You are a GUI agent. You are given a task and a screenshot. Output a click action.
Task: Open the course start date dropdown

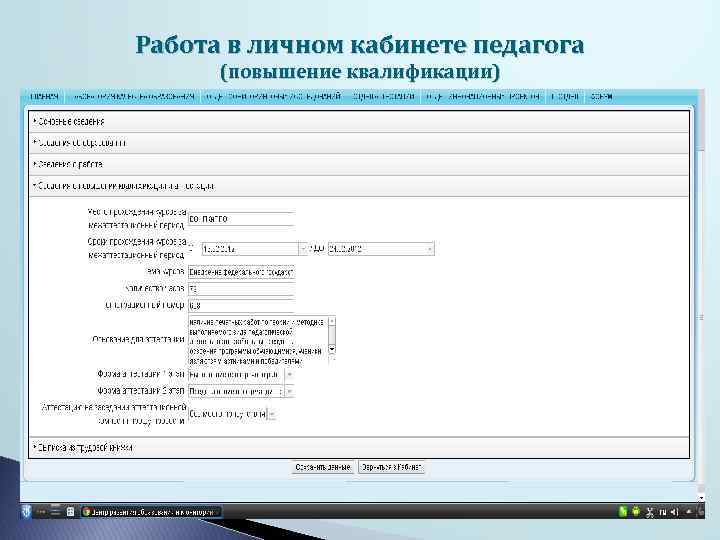303,249
